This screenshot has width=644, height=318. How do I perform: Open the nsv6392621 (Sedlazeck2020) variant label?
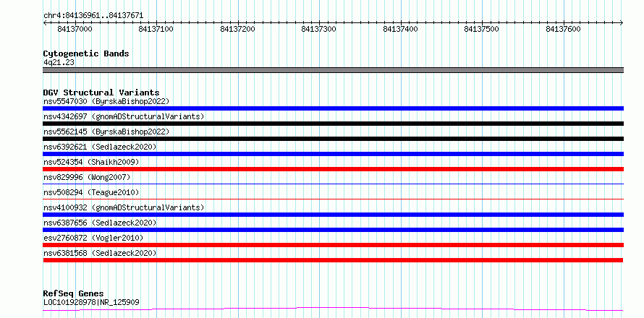100,147
